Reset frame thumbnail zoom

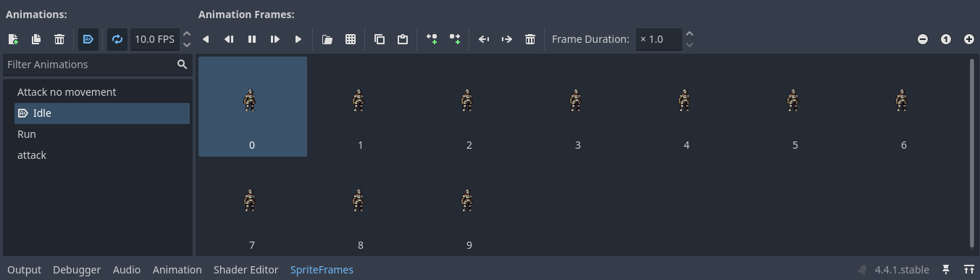946,39
